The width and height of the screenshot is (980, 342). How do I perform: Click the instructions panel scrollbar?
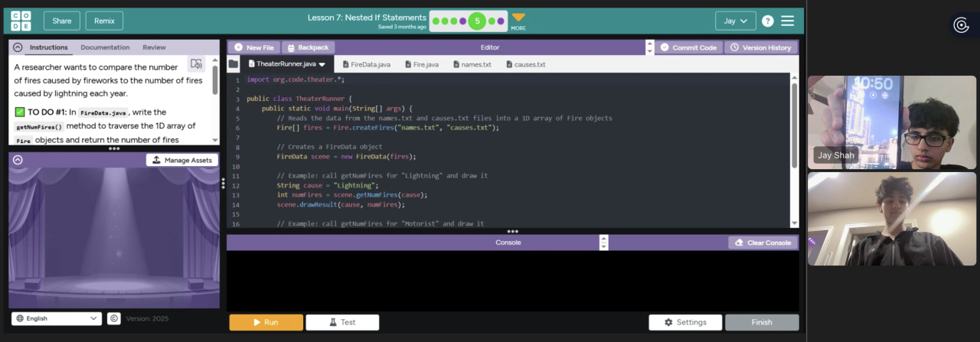(x=215, y=80)
